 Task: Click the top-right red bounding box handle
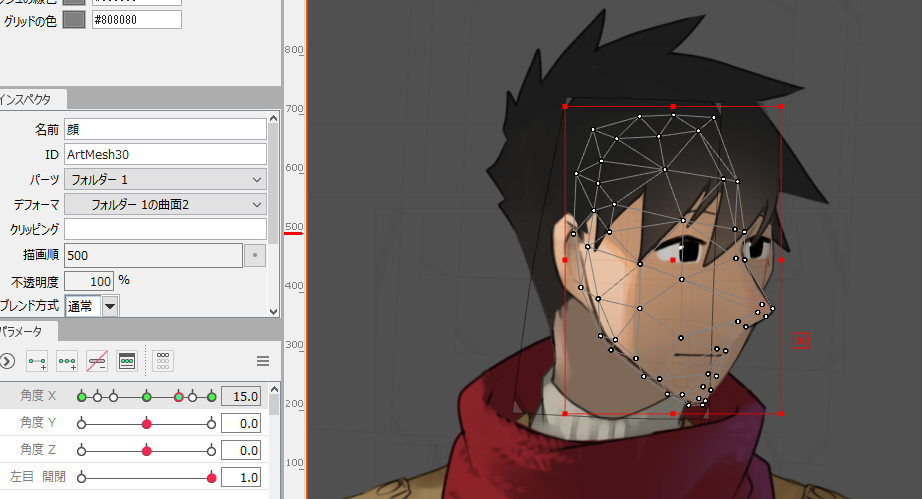[x=781, y=107]
